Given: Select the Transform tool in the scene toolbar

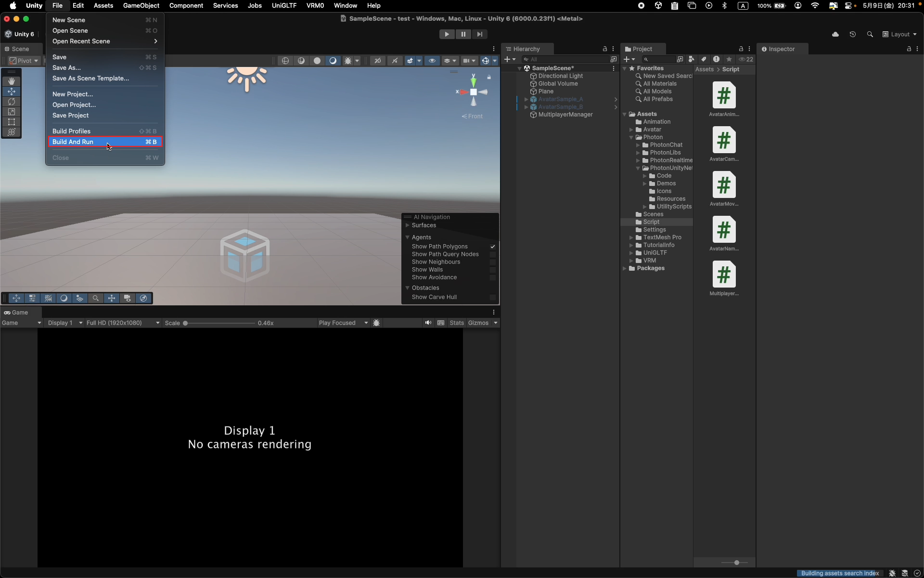Looking at the screenshot, I should [x=12, y=132].
